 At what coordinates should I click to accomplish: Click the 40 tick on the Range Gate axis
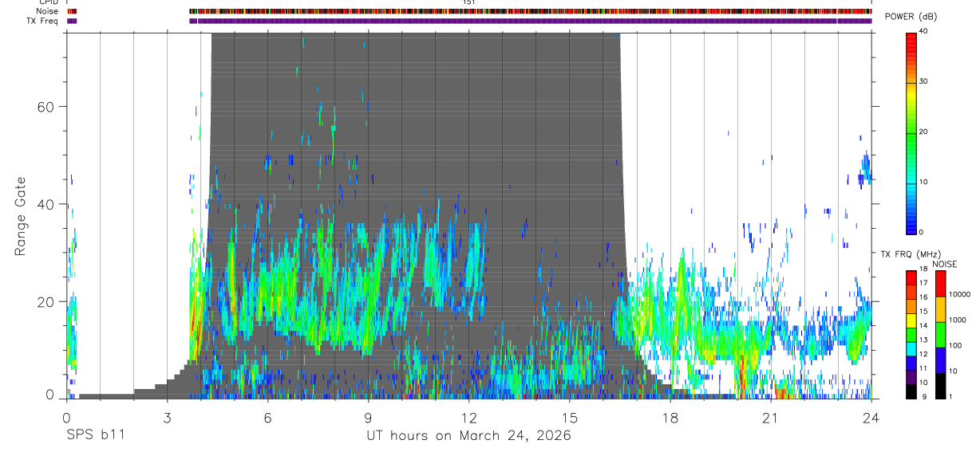click(46, 204)
